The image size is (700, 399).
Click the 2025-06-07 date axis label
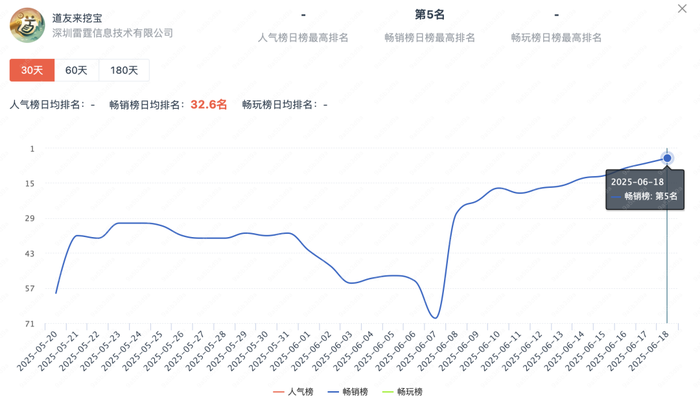pyautogui.click(x=418, y=351)
